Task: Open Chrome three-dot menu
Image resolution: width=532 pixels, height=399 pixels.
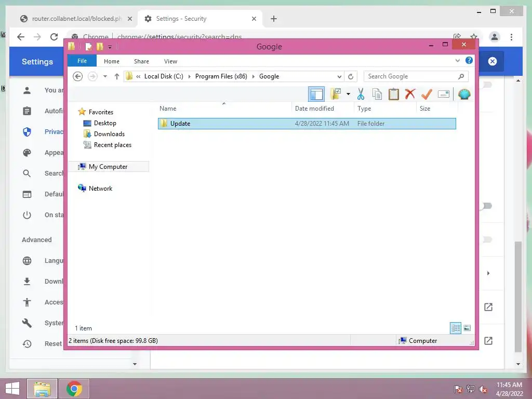Action: coord(511,37)
